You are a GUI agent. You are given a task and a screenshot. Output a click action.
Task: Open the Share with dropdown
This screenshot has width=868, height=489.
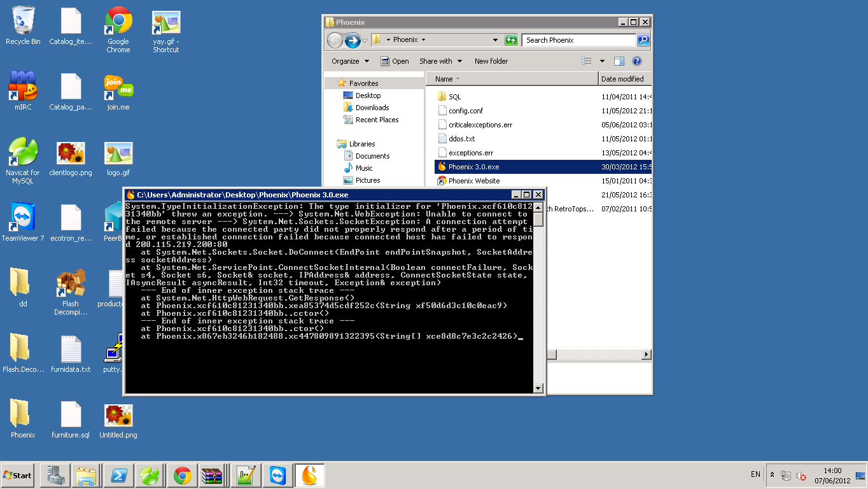440,61
